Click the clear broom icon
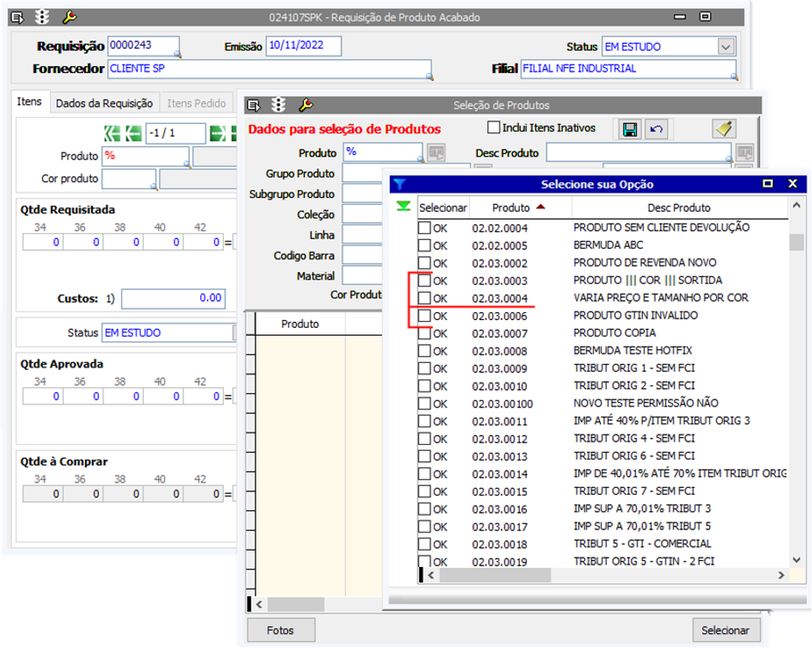Image resolution: width=812 pixels, height=652 pixels. pos(724,129)
